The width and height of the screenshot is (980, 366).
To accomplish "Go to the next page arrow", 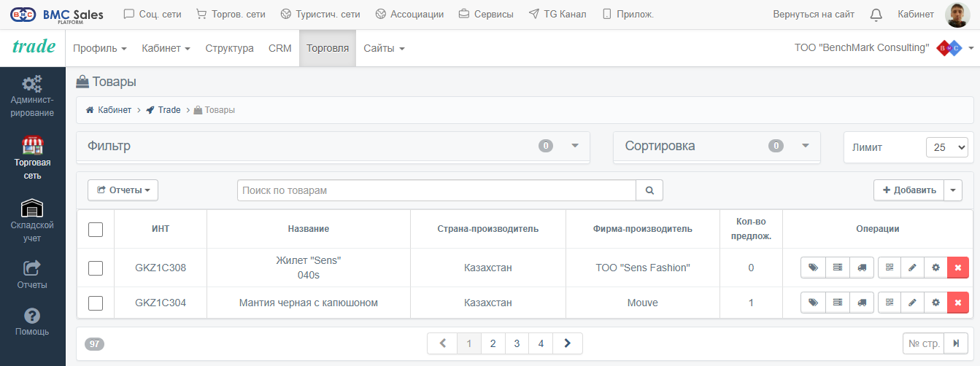I will (x=568, y=343).
